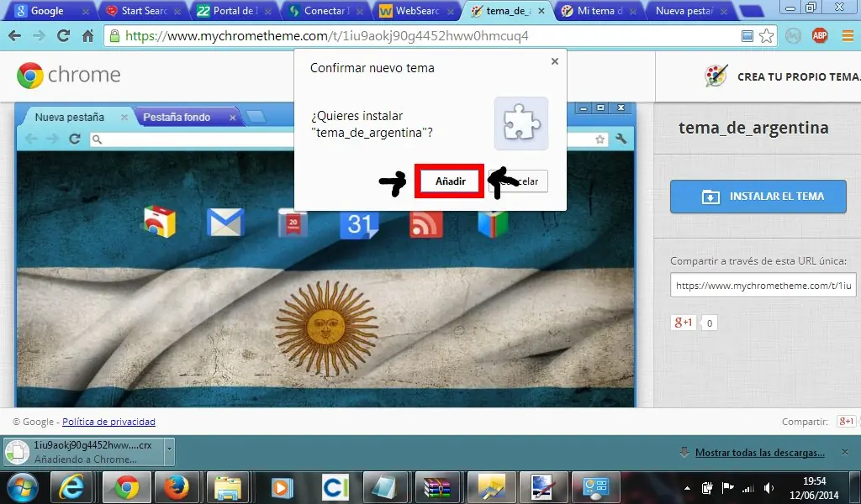Bookmark this page with star icon

tap(766, 36)
